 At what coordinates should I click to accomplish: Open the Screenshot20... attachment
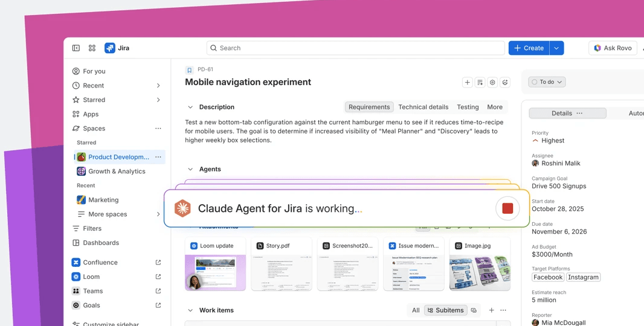tap(347, 264)
